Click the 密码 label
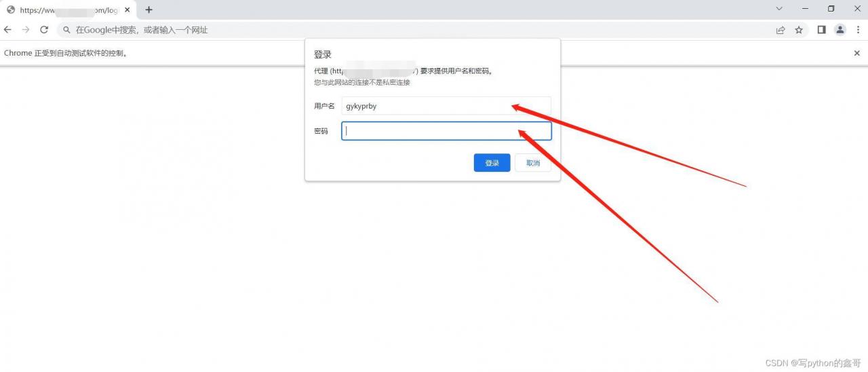868x372 pixels. pos(321,132)
